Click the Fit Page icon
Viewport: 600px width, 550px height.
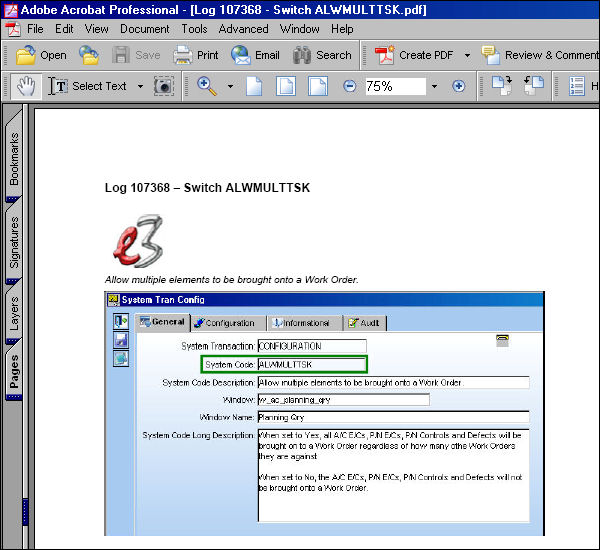click(286, 86)
